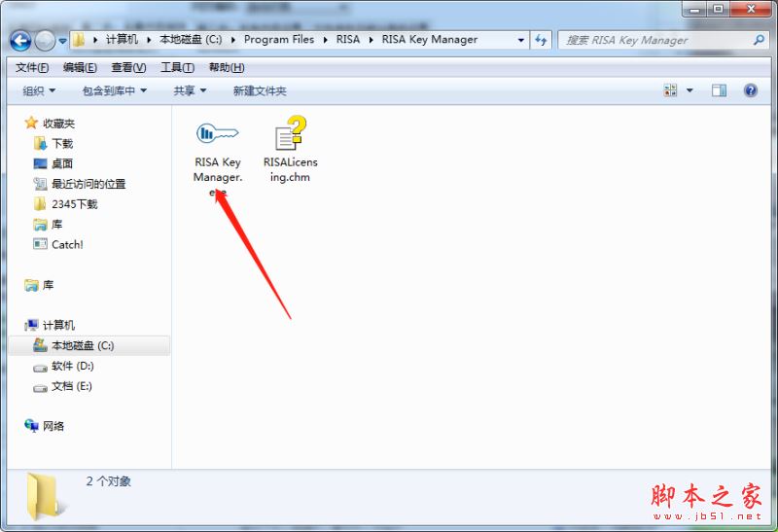The width and height of the screenshot is (778, 532).
Task: Open the 包含到库中 dropdown
Action: click(114, 90)
